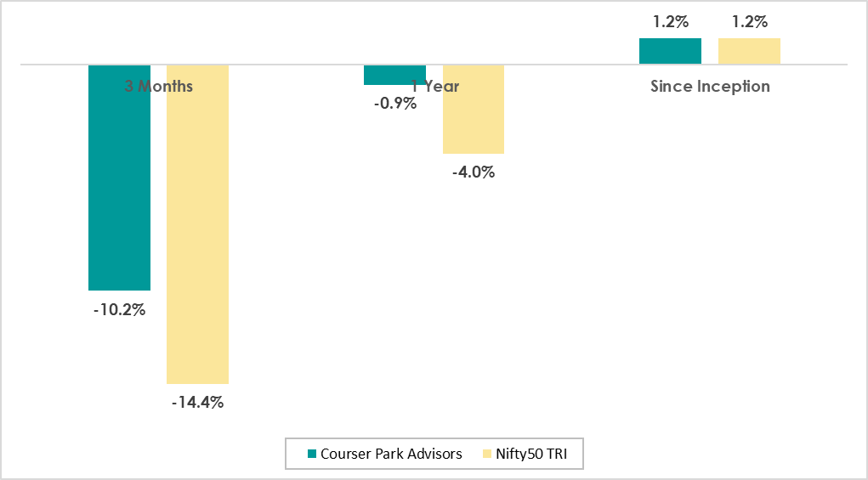This screenshot has width=868, height=480.
Task: Click the -4.0% data label
Action: 473,172
